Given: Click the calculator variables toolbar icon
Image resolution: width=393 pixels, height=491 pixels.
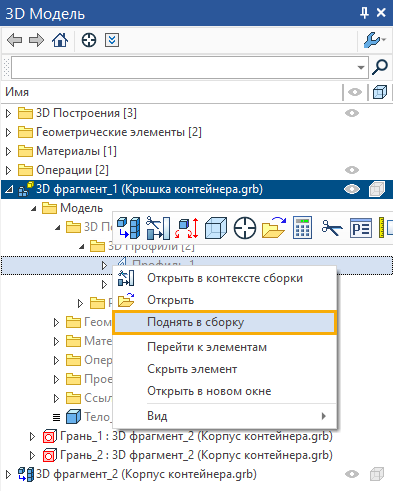Looking at the screenshot, I should (x=303, y=228).
